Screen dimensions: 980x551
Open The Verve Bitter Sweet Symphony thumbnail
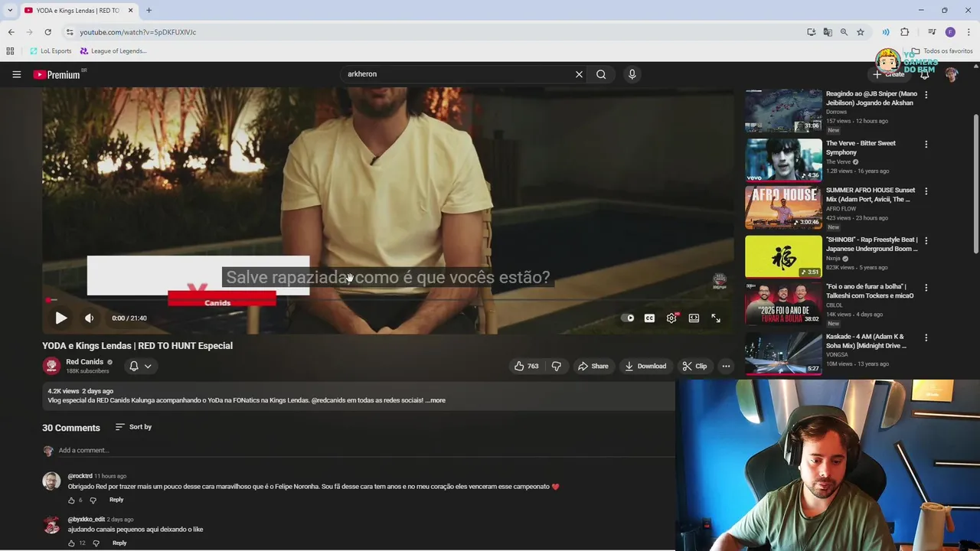tap(783, 160)
